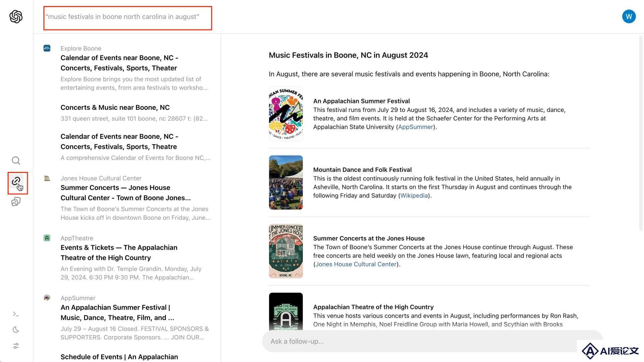This screenshot has width=644, height=362.
Task: Click 'Appalachian Theatre of the High Country' title
Action: 373,307
